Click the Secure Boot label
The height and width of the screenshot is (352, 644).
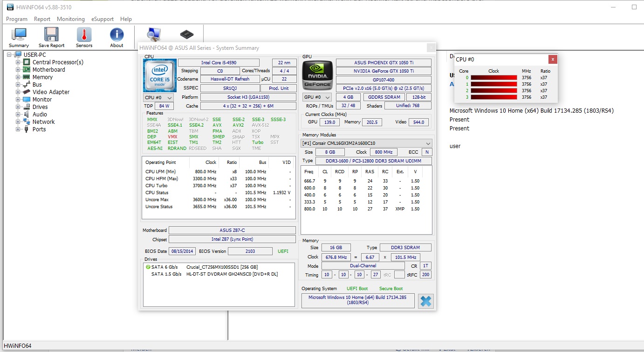pos(391,289)
